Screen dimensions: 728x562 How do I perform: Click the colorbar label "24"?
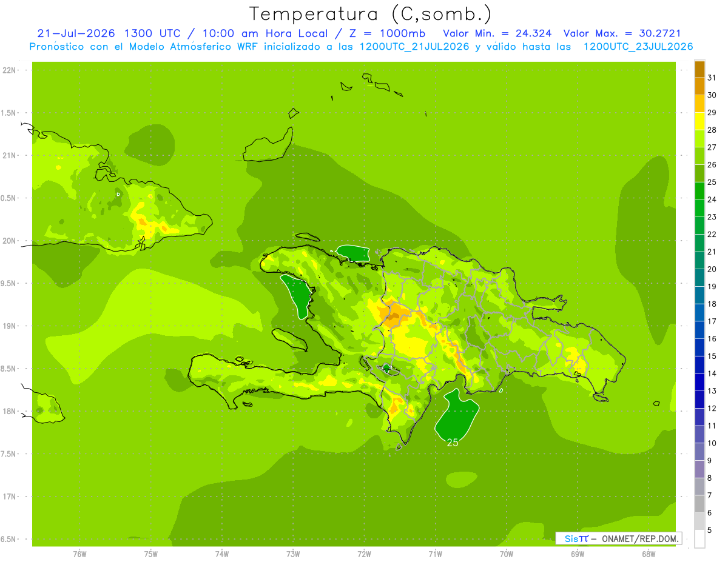(x=712, y=199)
